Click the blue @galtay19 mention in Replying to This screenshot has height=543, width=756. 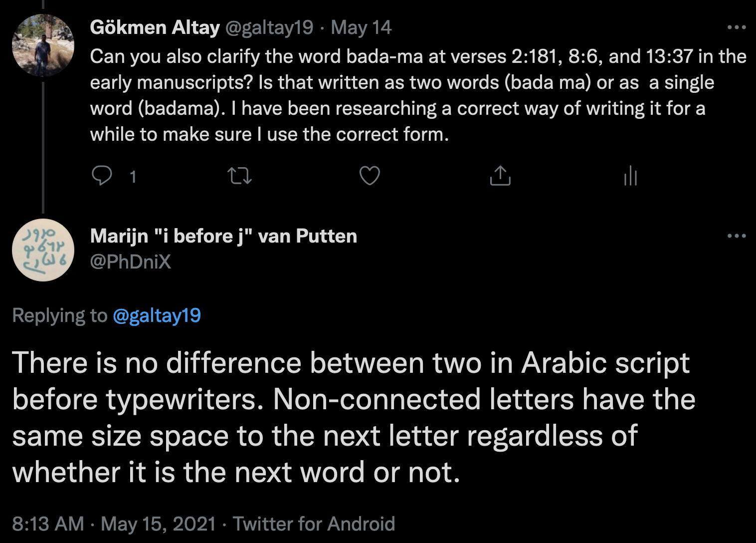pyautogui.click(x=157, y=315)
